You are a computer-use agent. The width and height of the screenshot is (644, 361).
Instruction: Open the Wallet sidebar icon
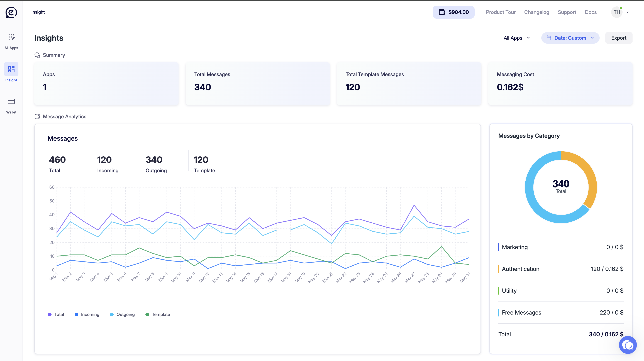coord(11,101)
